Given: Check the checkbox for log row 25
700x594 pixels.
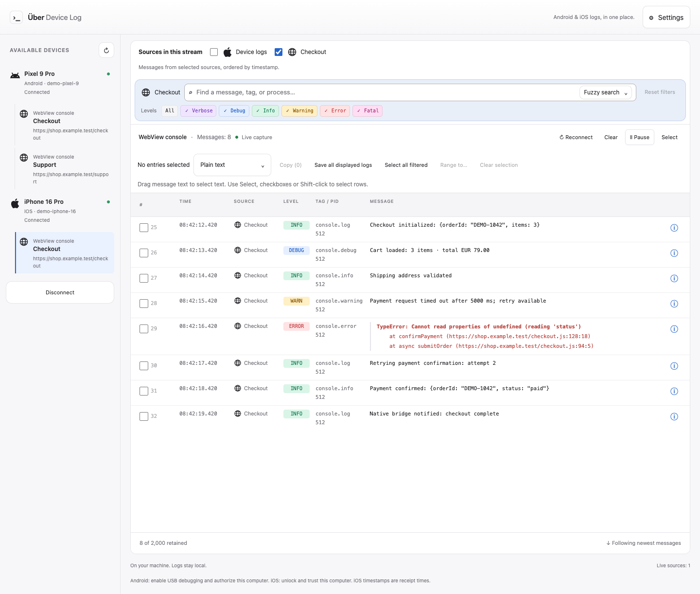Looking at the screenshot, I should point(144,228).
